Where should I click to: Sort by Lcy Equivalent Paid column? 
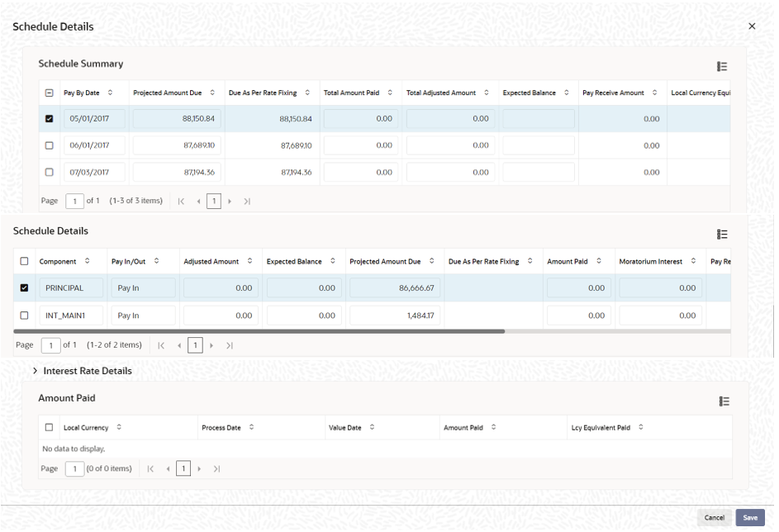tap(641, 427)
